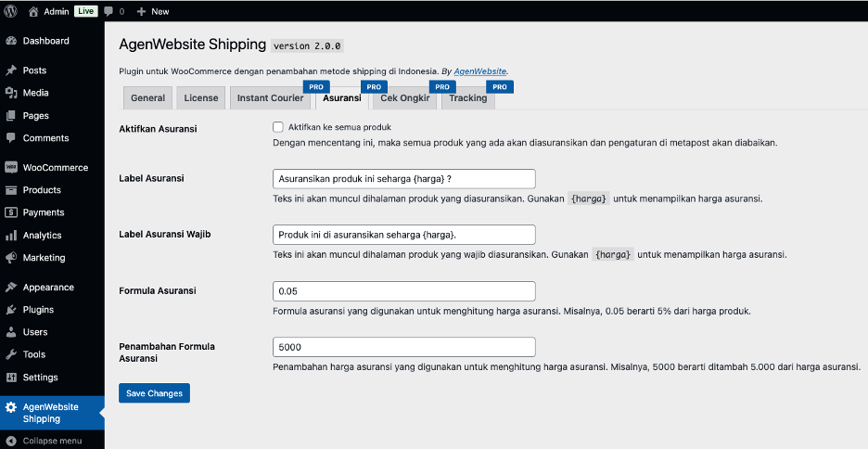Viewport: 868px width, 449px height.
Task: Click the PRO badge on Asuransi tab
Action: click(x=375, y=87)
